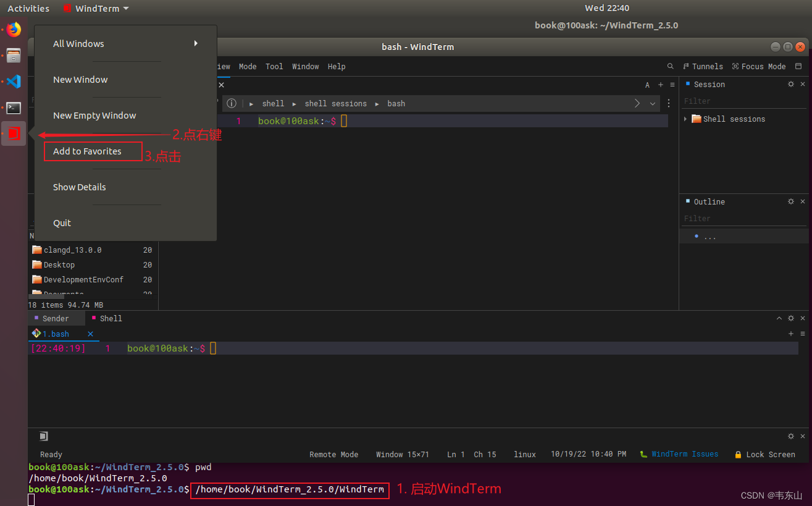Screen dimensions: 812x506
Task: Click 'bash' breadcrumb in path bar
Action: 396,104
